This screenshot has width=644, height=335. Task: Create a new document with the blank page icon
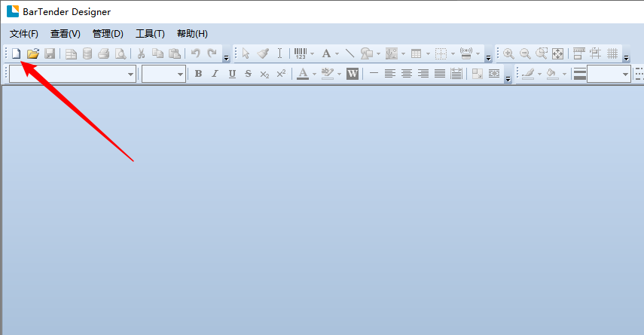click(16, 53)
